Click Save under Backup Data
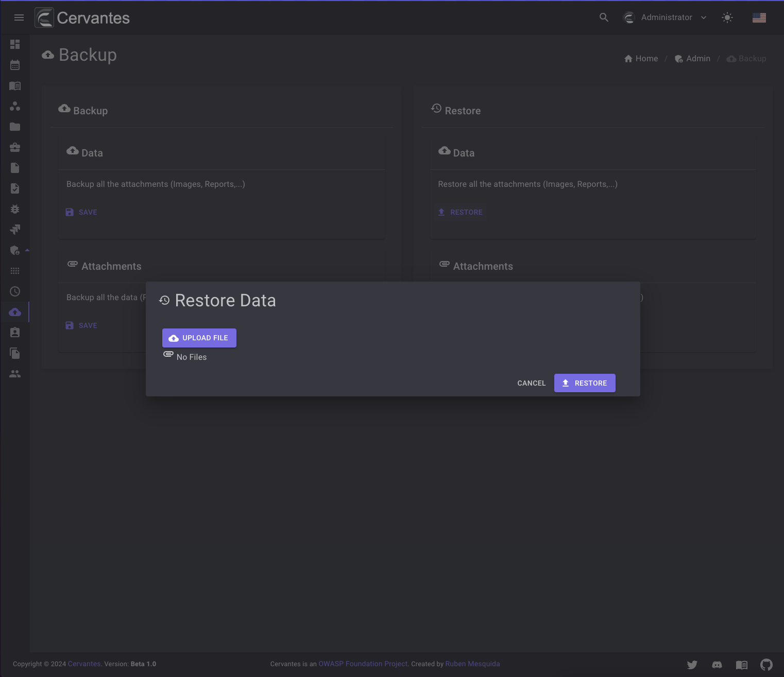Screen dimensions: 784x677 [x=81, y=212]
